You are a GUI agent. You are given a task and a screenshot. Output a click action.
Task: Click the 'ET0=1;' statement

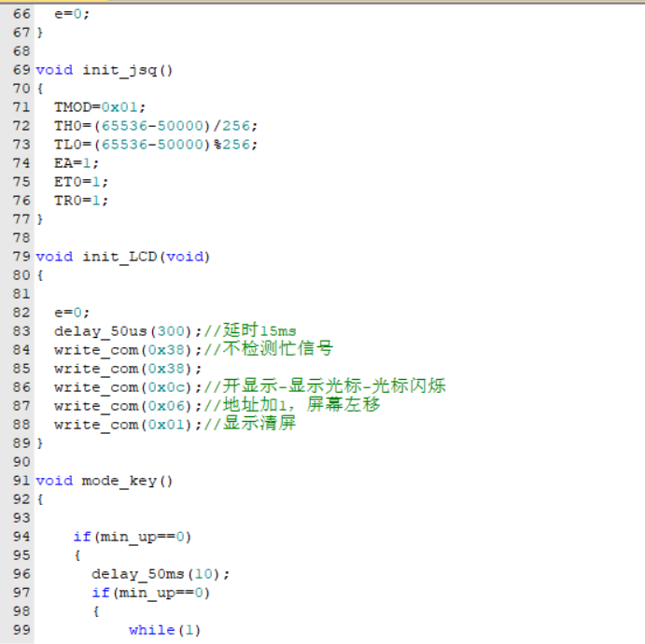(x=81, y=182)
